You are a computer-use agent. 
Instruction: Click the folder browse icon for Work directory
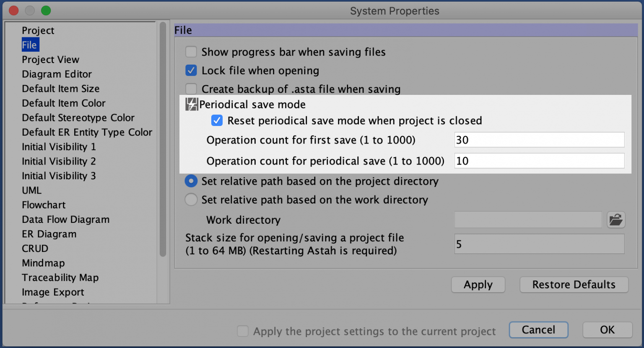tap(616, 220)
